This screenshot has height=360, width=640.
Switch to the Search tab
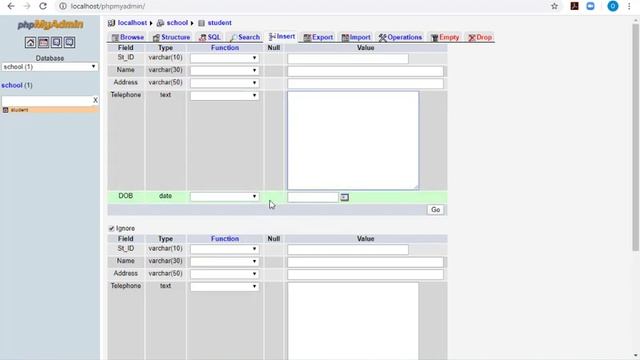[245, 37]
